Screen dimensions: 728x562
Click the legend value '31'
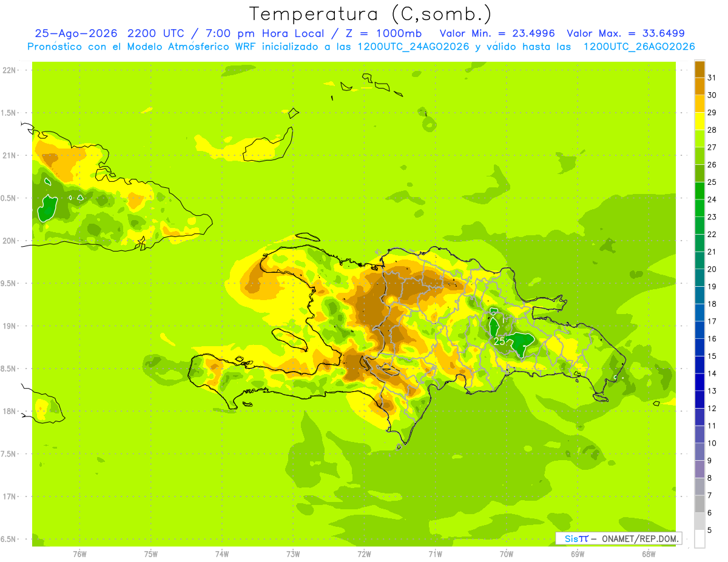(x=712, y=78)
